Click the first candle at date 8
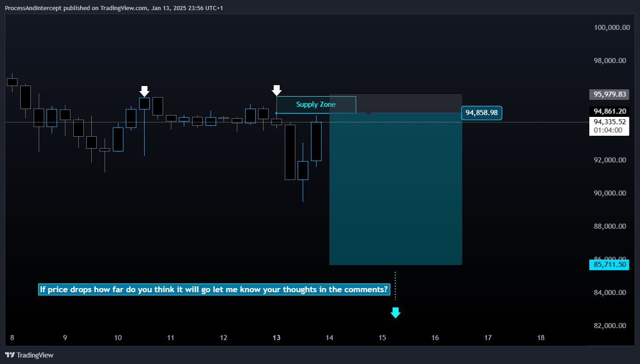Viewport: 640px width, 364px height. point(12,82)
